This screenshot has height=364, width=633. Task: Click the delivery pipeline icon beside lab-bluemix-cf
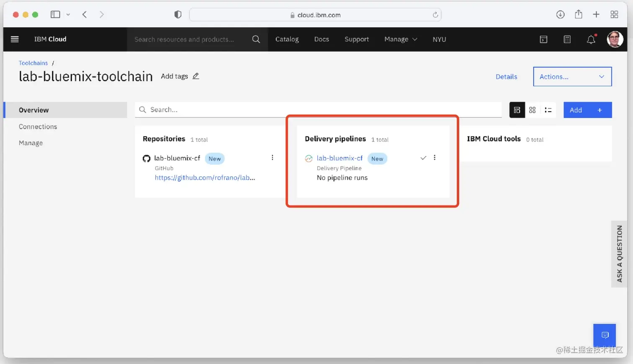tap(309, 159)
